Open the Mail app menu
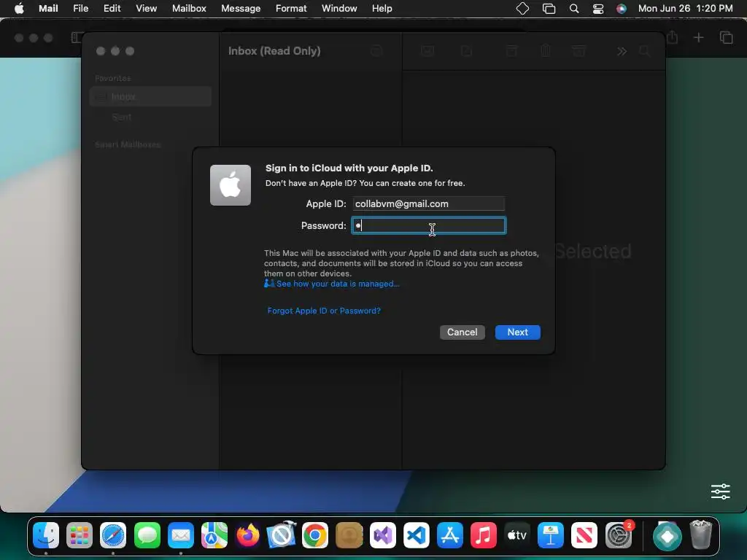 pyautogui.click(x=48, y=8)
